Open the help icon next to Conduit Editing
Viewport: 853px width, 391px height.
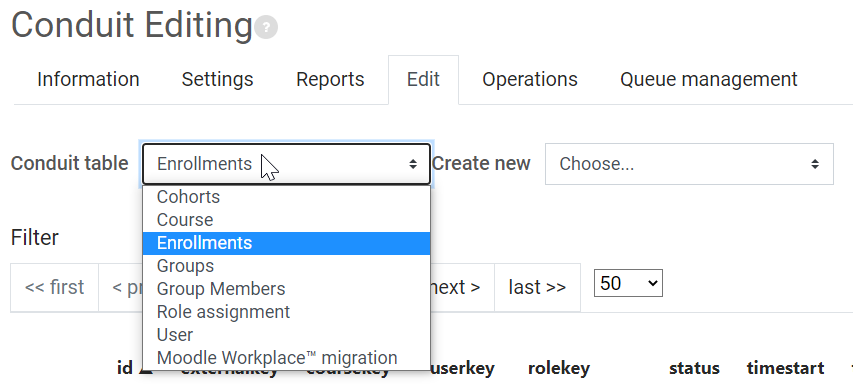[266, 27]
